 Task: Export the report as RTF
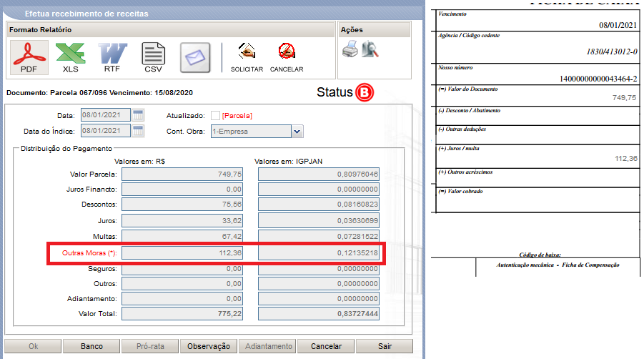(112, 57)
